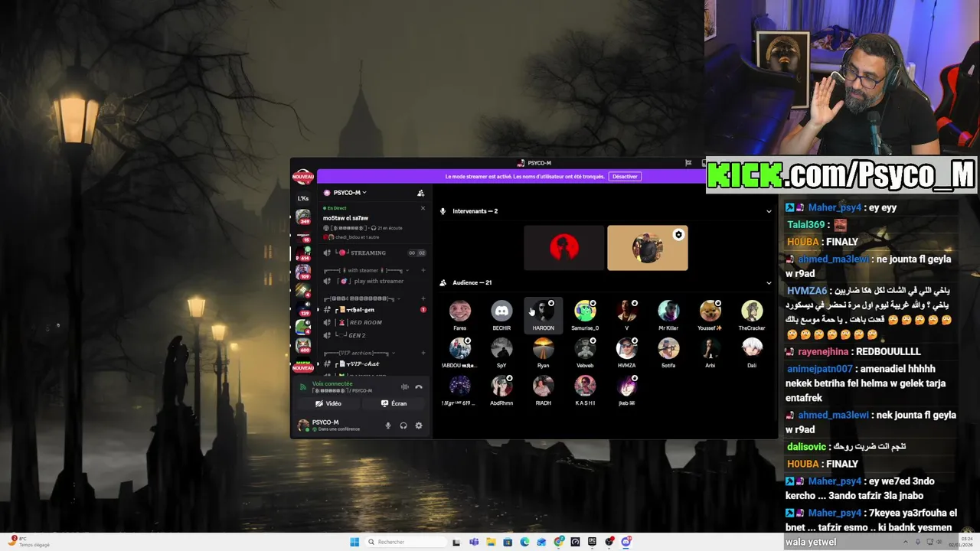Open TheCracker audience avatar

(752, 311)
